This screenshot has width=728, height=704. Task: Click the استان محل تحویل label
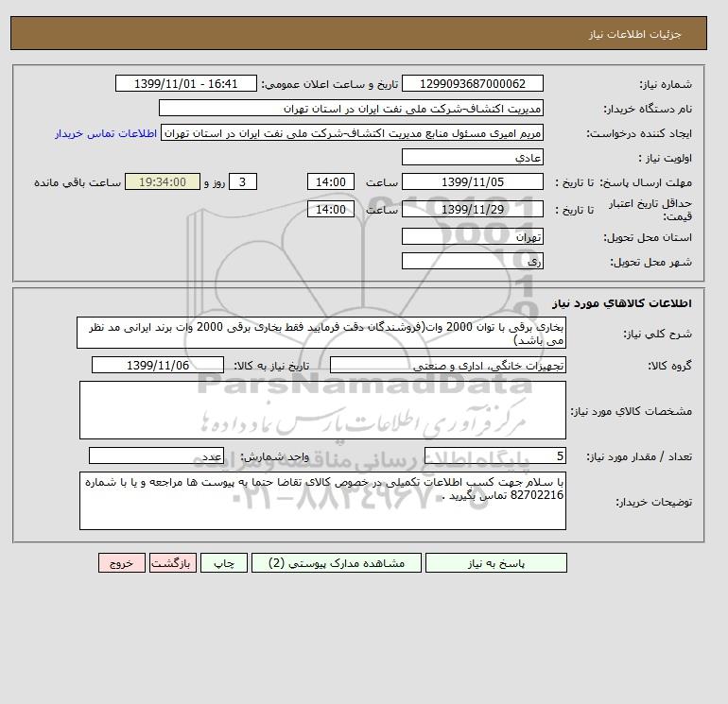[x=648, y=237]
